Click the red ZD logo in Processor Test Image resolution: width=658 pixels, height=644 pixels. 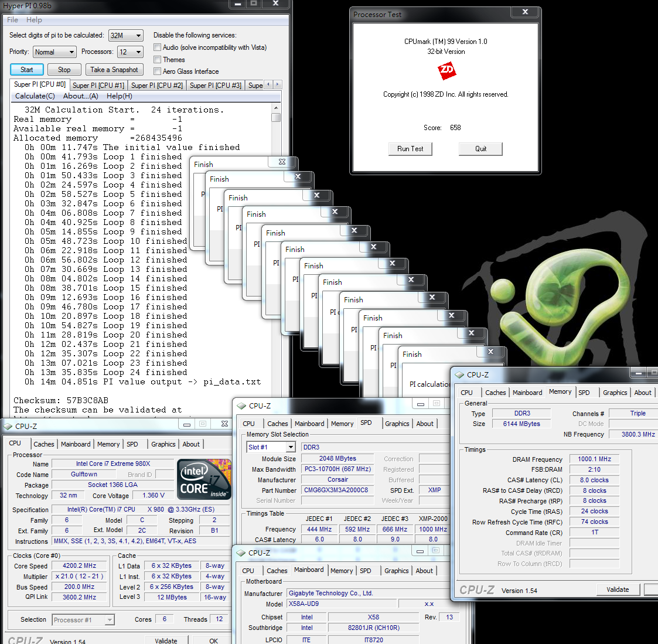(x=446, y=71)
